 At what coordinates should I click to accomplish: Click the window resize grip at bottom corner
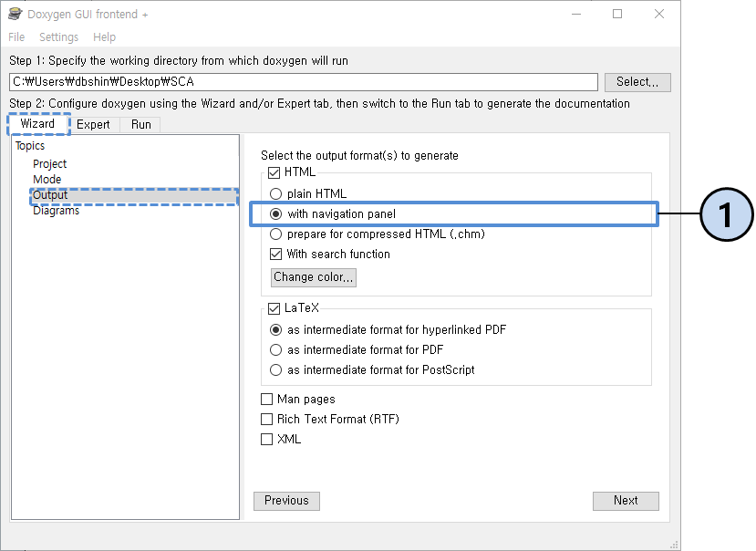[x=674, y=546]
